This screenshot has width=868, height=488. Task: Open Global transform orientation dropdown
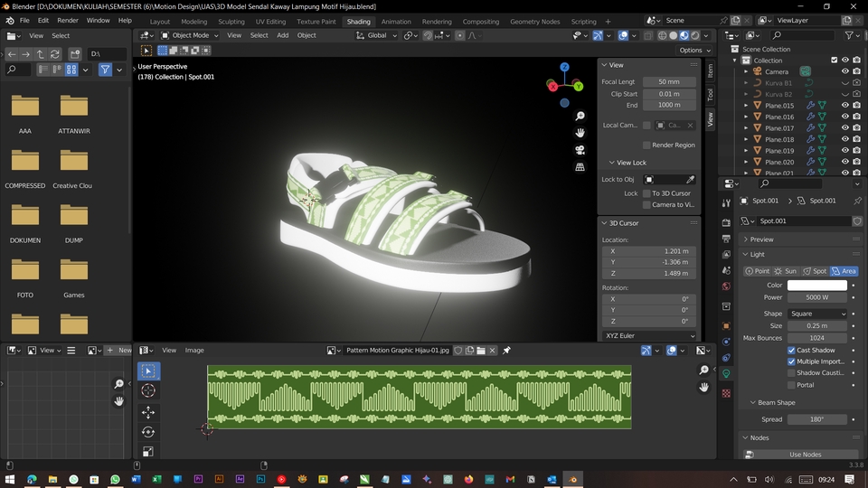(376, 35)
